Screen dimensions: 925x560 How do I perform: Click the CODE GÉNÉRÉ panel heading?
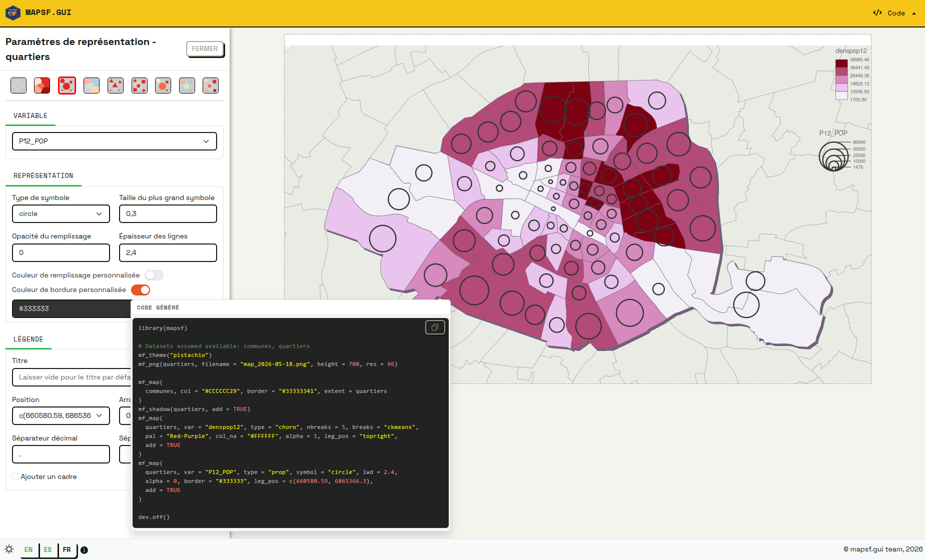coord(158,307)
